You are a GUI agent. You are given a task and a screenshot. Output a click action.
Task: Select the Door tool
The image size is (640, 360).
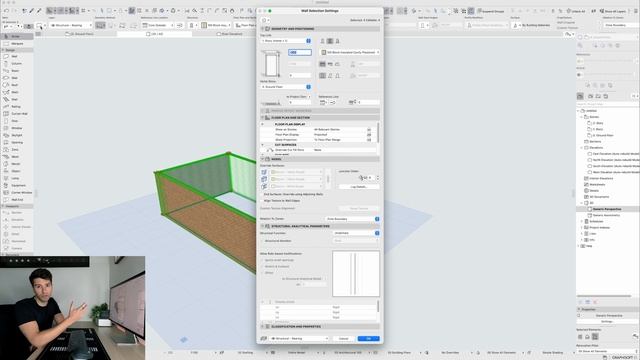16,121
